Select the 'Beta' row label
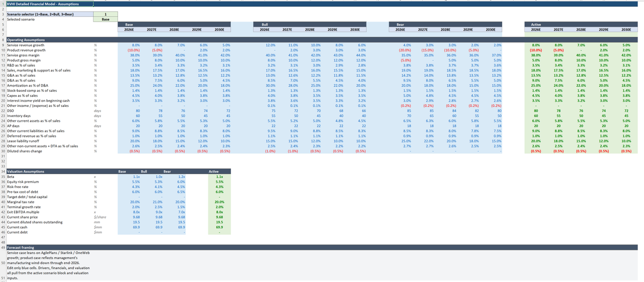644x282 pixels. click(x=11, y=176)
